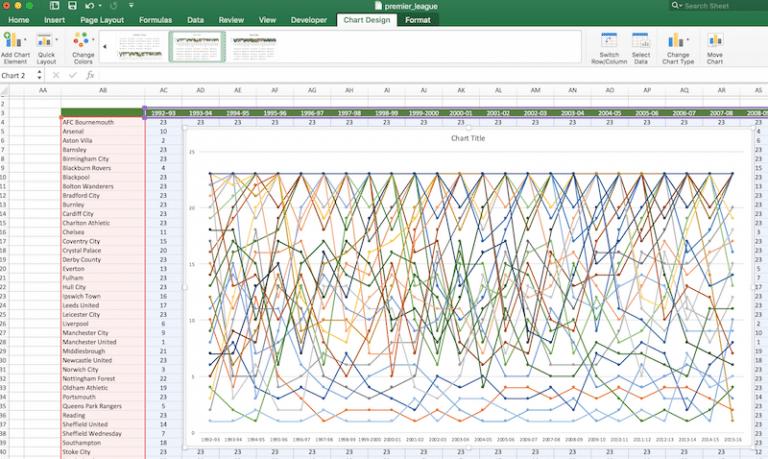Select column AB header
The width and height of the screenshot is (768, 459).
pyautogui.click(x=103, y=90)
